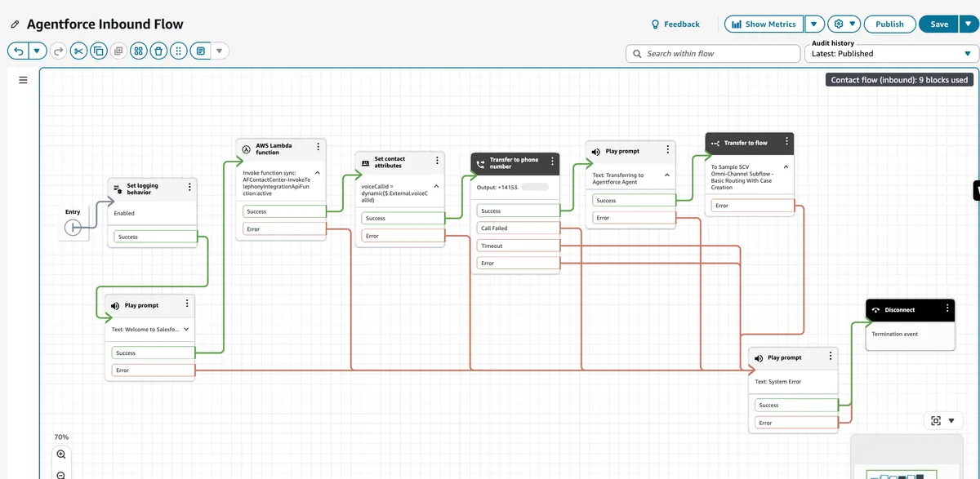
Task: Click the notes icon in toolbar
Action: [200, 51]
